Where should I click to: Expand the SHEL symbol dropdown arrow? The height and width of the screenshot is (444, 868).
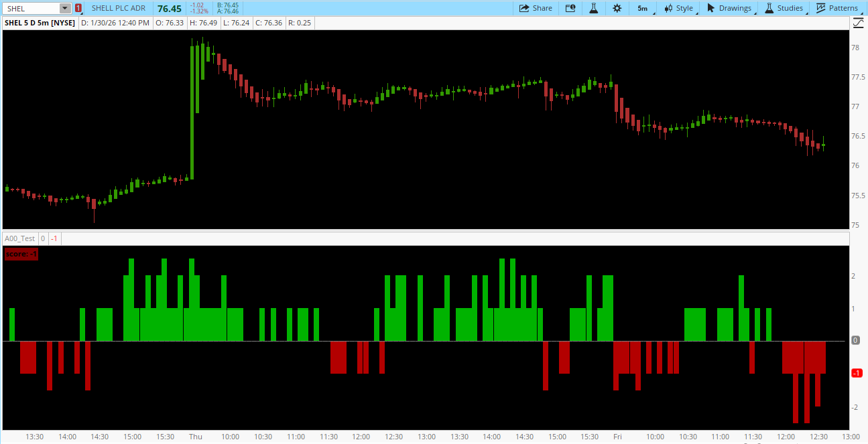click(x=65, y=8)
